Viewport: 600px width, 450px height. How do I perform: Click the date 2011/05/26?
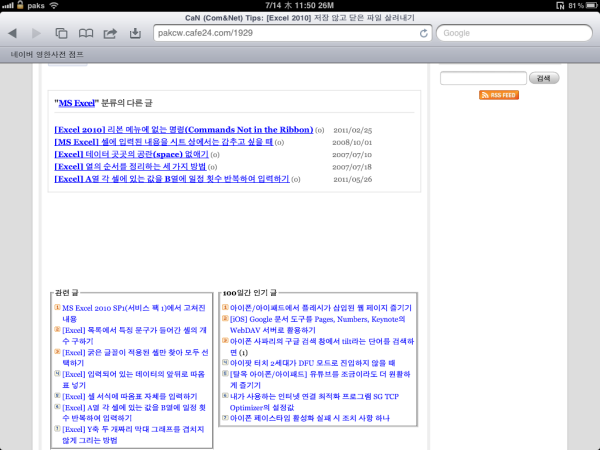(x=352, y=179)
